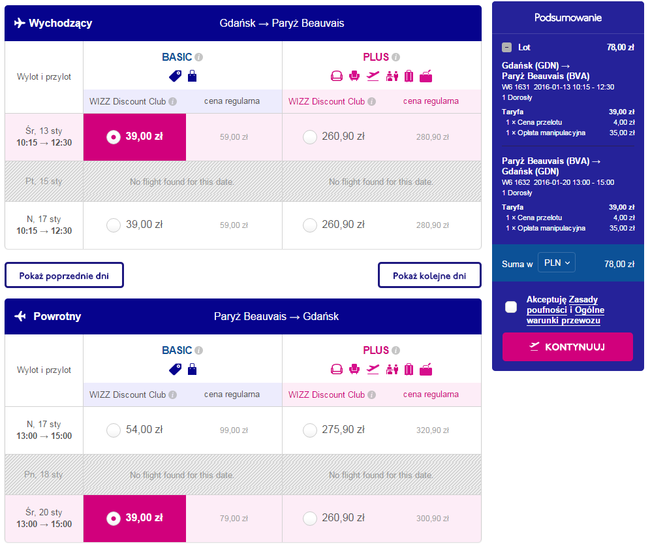Select 260,90 zł PLUS fare for Wed 13 Jan

310,137
